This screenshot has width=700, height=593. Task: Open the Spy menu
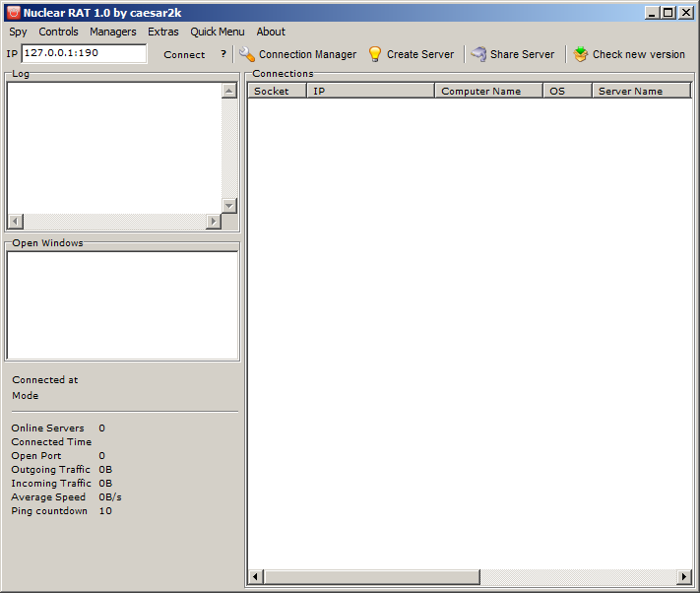18,32
